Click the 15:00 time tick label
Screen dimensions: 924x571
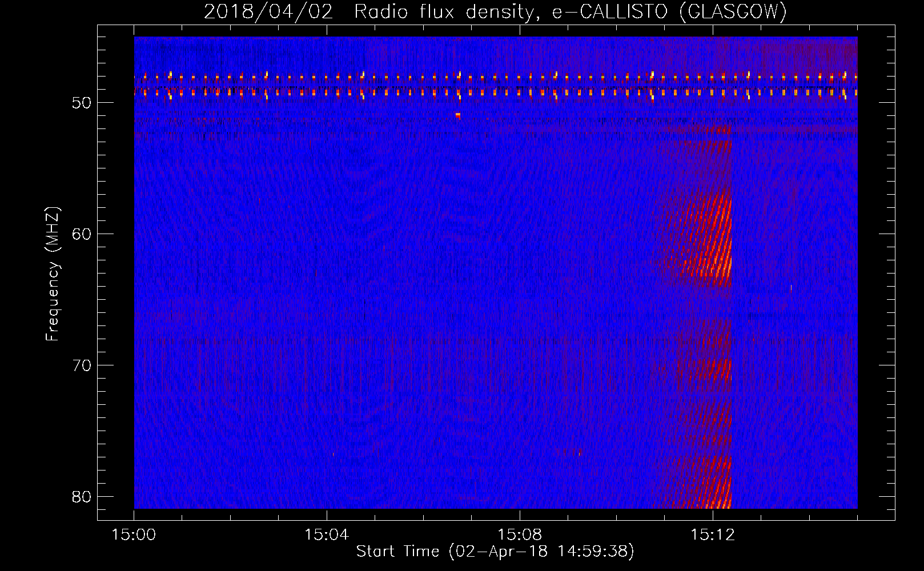134,534
